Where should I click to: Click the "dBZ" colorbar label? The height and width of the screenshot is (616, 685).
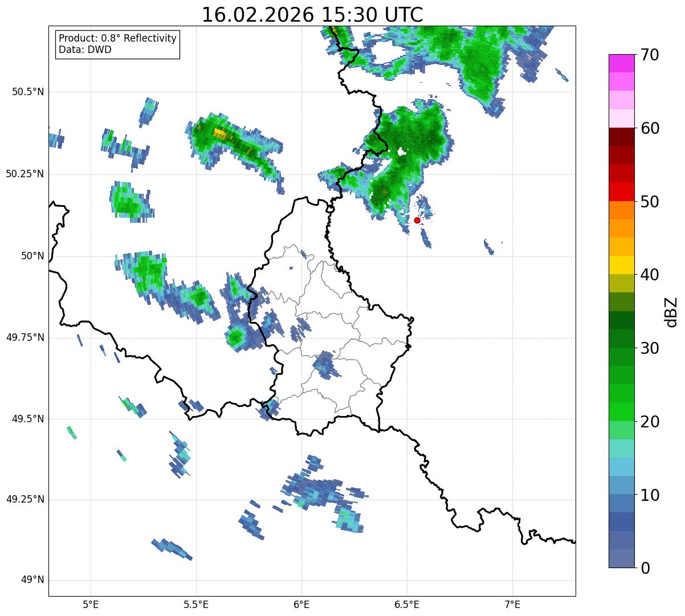coord(671,311)
